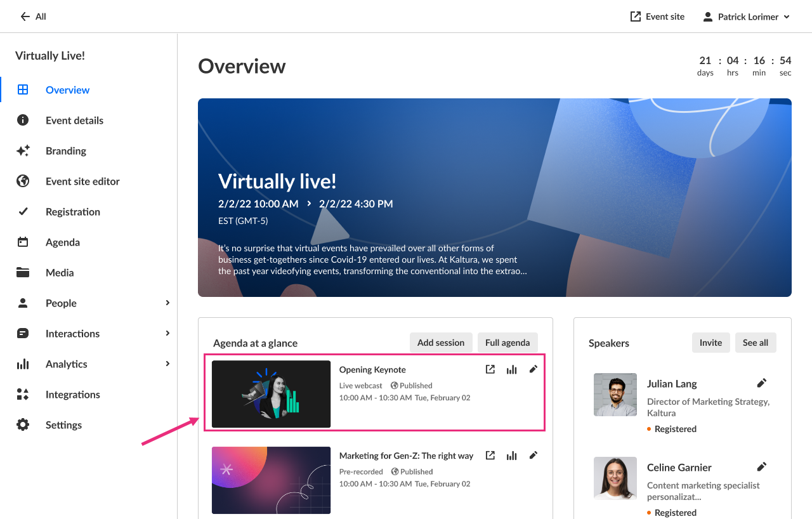
Task: Click the Media folder icon
Action: (x=23, y=272)
